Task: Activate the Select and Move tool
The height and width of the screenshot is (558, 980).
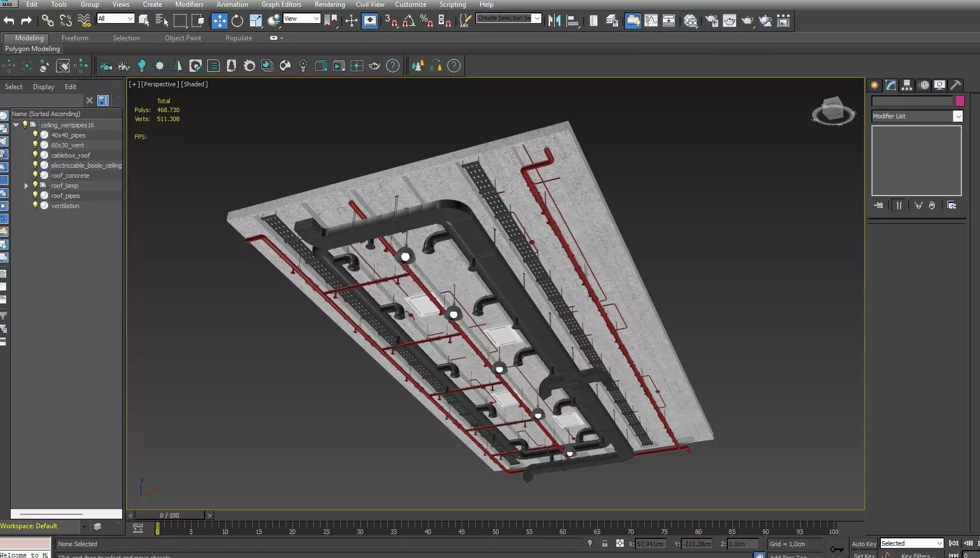Action: pyautogui.click(x=219, y=21)
